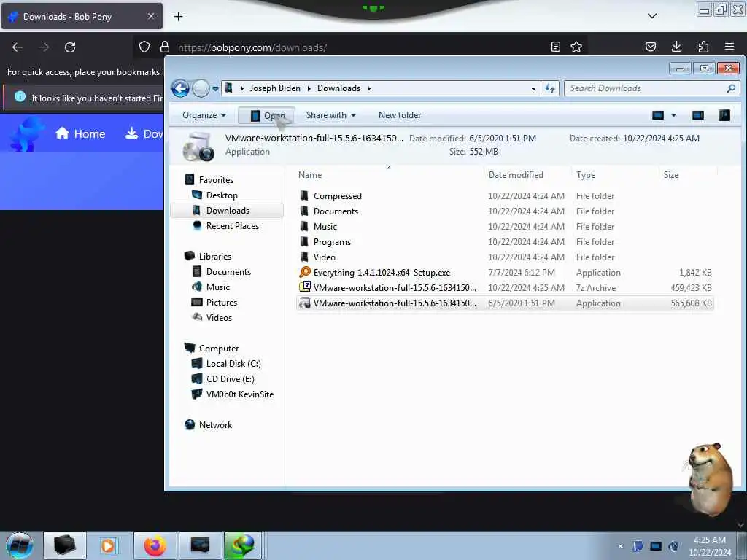This screenshot has width=747, height=560.
Task: Click the Firefox reload page icon
Action: pos(70,47)
